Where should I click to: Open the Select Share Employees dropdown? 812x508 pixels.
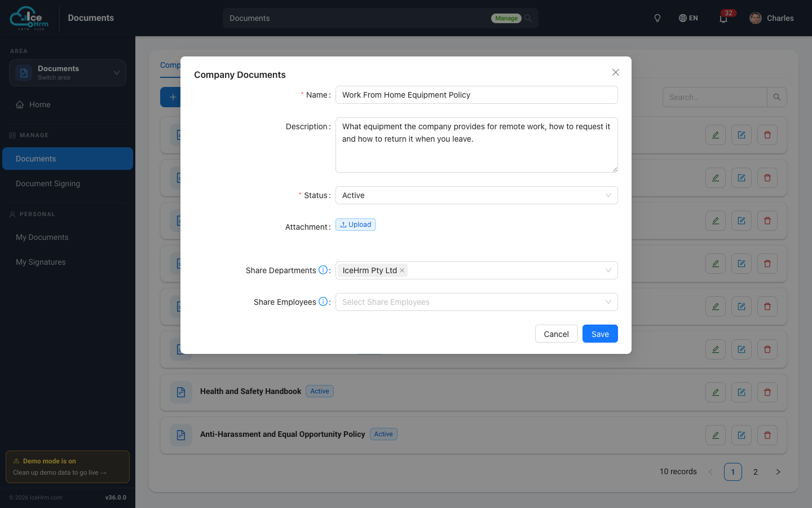[x=476, y=302]
